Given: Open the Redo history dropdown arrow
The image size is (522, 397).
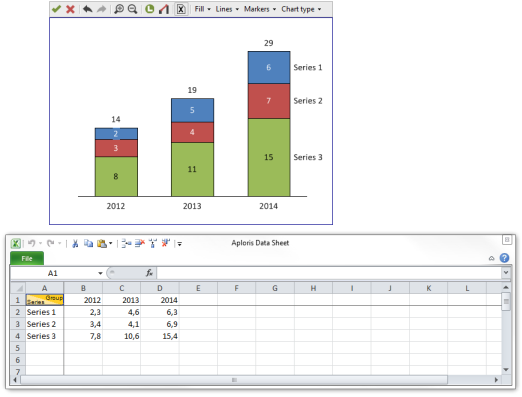Looking at the screenshot, I should (x=60, y=243).
